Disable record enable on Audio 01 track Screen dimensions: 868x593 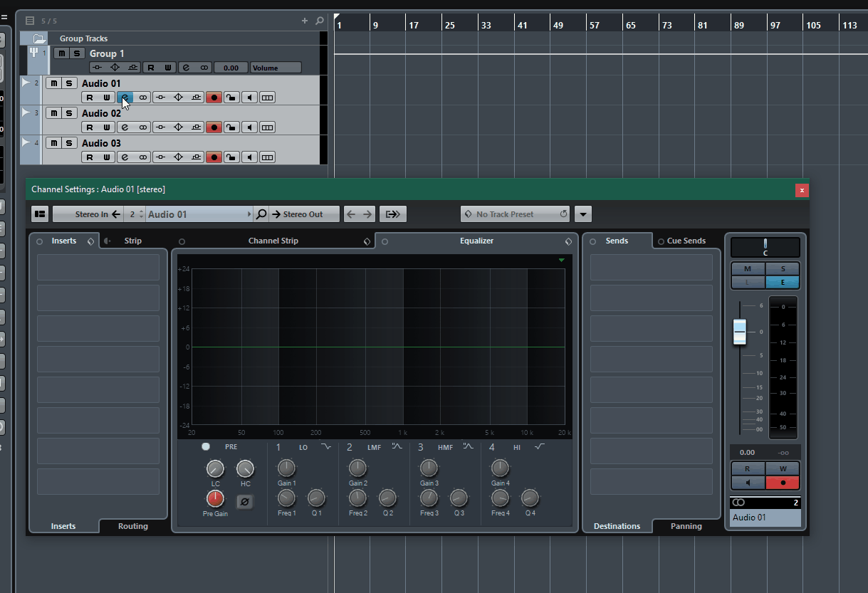[x=214, y=98]
